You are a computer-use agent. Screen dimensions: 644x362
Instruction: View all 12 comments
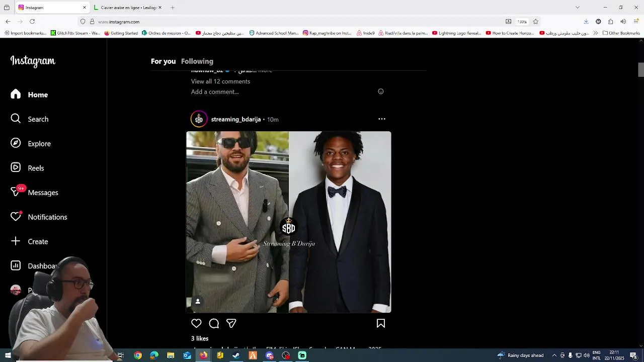(x=220, y=81)
